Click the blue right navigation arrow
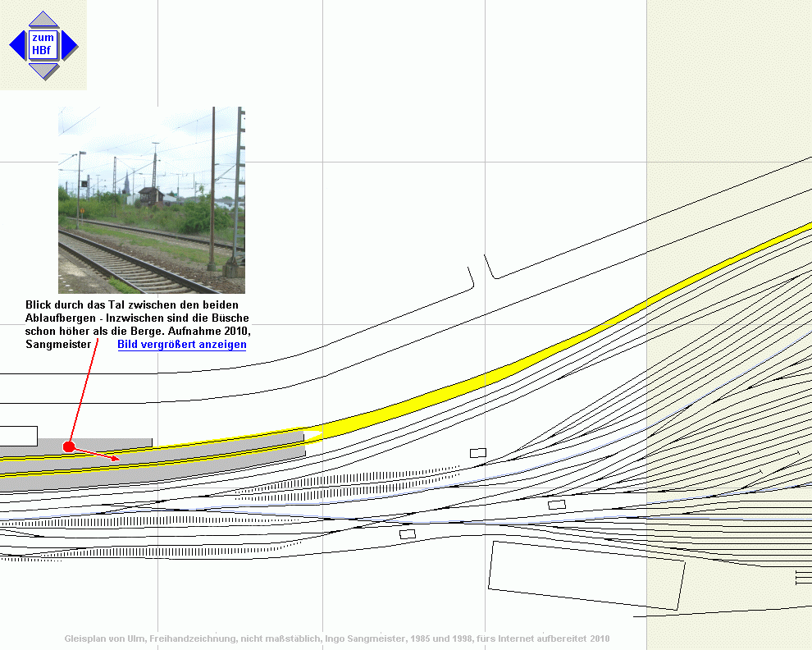 pos(70,45)
